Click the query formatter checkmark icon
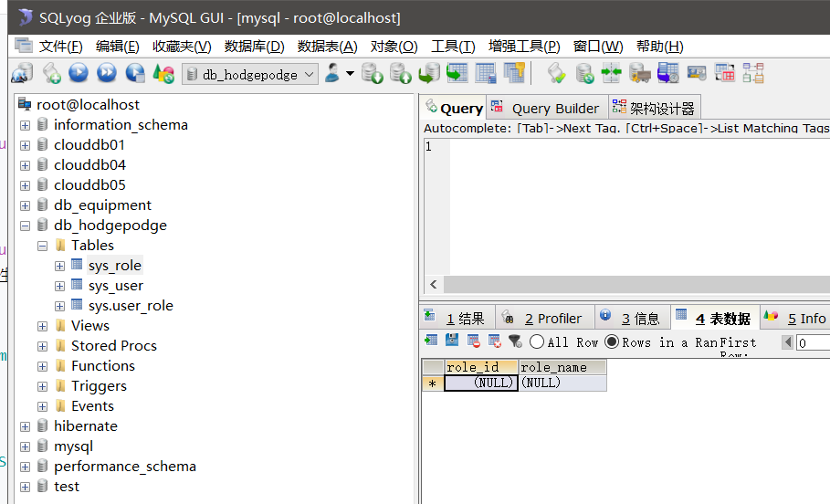The image size is (830, 504). [556, 73]
